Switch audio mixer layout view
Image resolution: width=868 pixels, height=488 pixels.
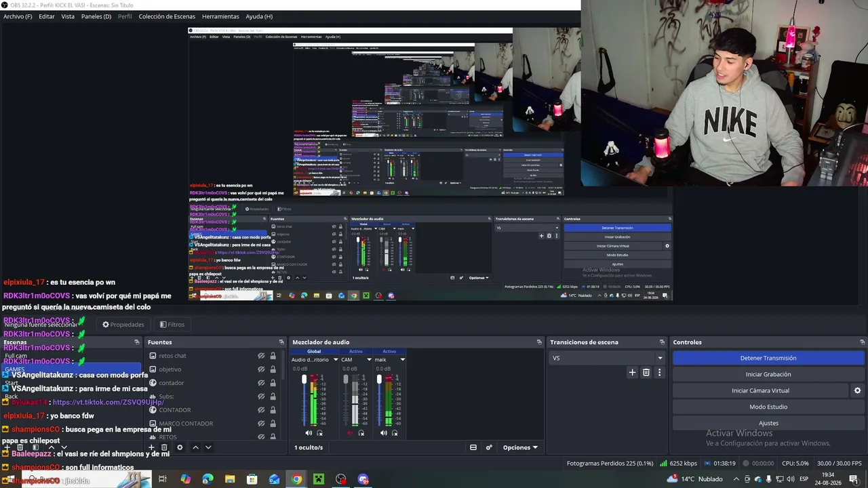pos(473,447)
